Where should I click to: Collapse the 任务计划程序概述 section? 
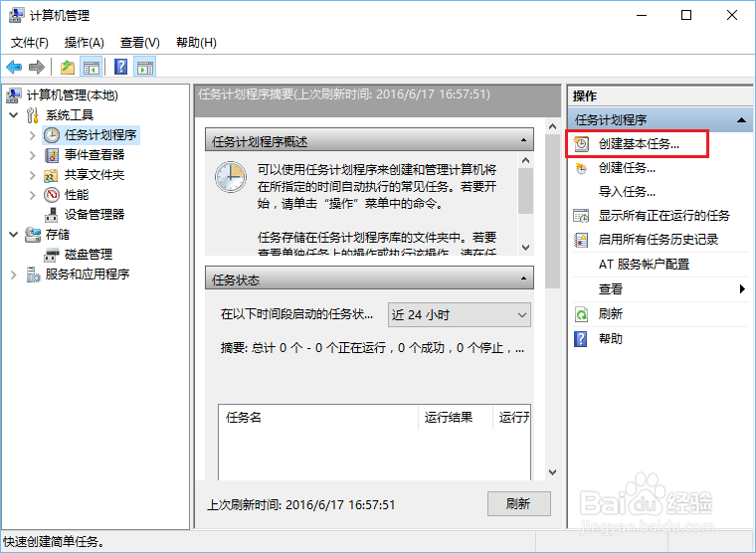coord(523,141)
